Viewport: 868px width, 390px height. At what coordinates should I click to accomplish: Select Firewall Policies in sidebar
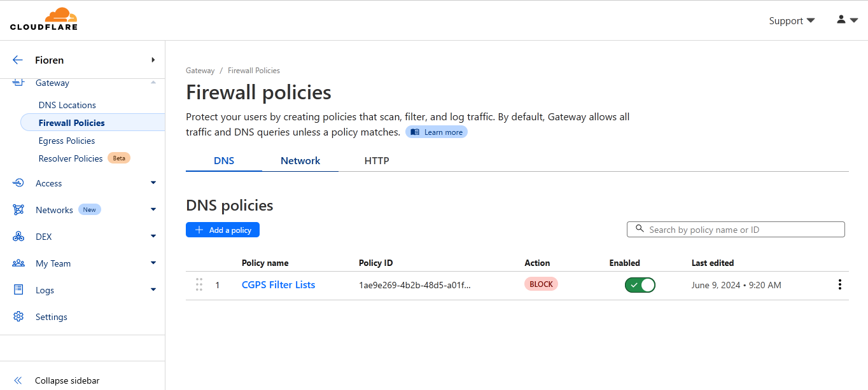[93, 123]
